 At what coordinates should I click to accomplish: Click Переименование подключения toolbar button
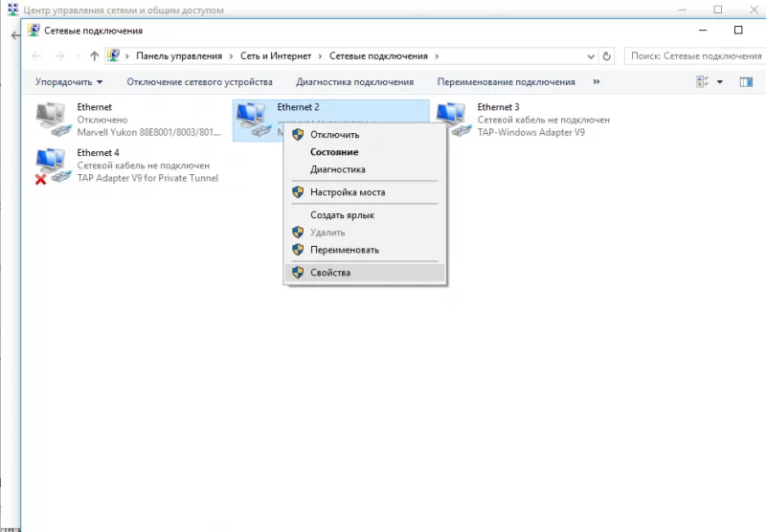507,82
